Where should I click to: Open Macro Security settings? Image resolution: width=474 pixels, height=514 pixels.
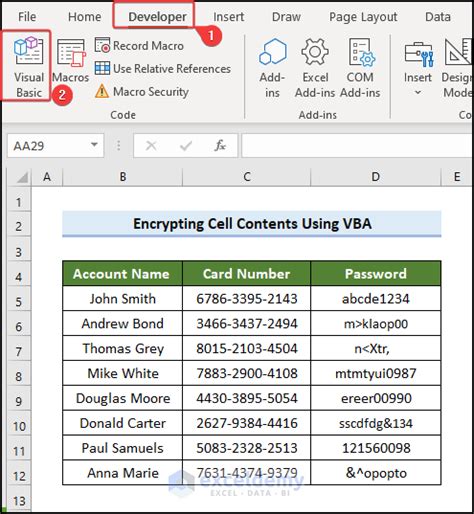[x=142, y=91]
